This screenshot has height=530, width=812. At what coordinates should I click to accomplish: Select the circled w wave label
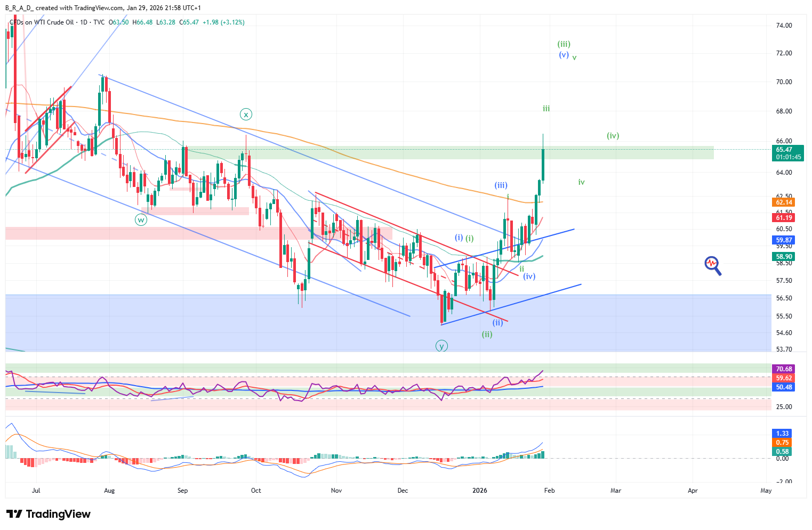coord(141,219)
